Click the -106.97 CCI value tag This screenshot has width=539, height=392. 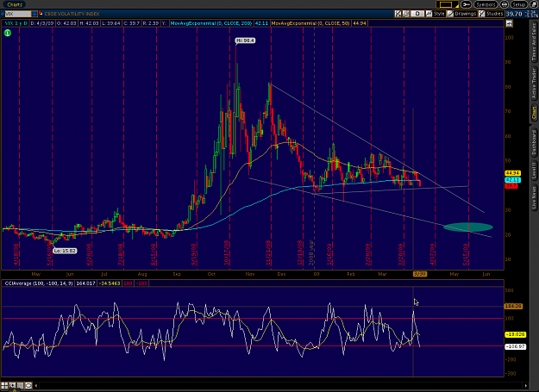[x=515, y=346]
